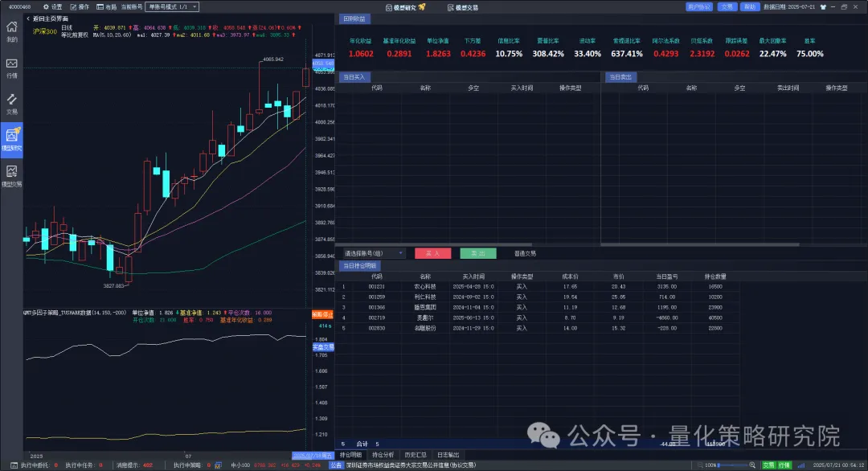Click the green 交易 status indicator
Screen dimensions: 868x471
(x=769, y=465)
